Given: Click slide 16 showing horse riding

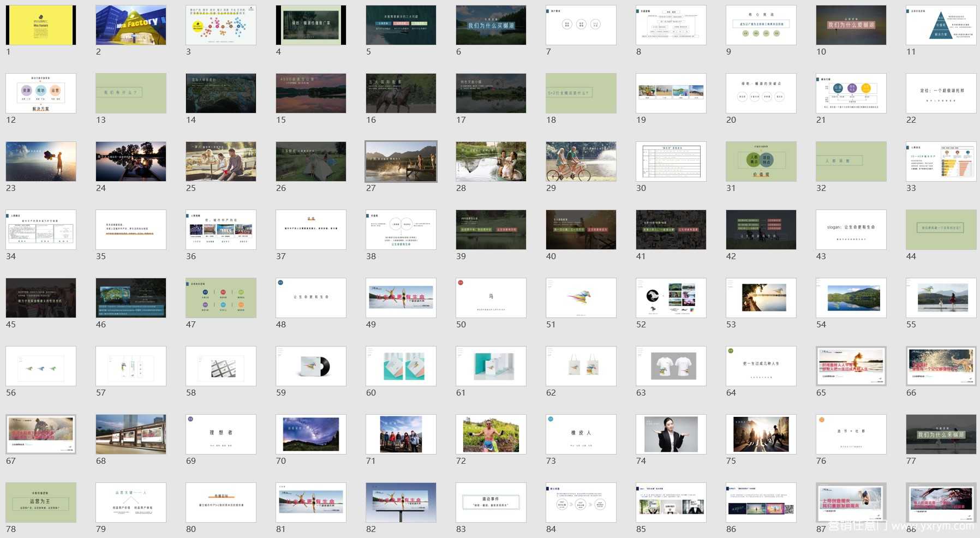Looking at the screenshot, I should 401,93.
